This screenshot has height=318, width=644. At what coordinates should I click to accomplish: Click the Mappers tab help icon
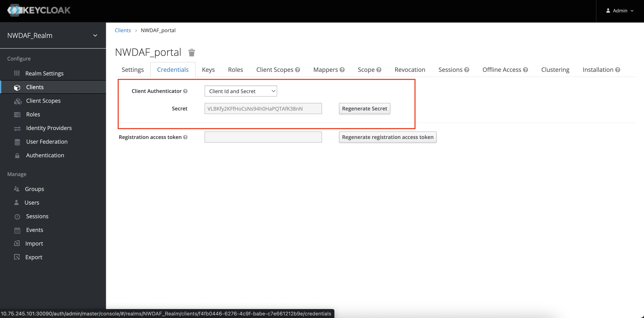pyautogui.click(x=342, y=70)
